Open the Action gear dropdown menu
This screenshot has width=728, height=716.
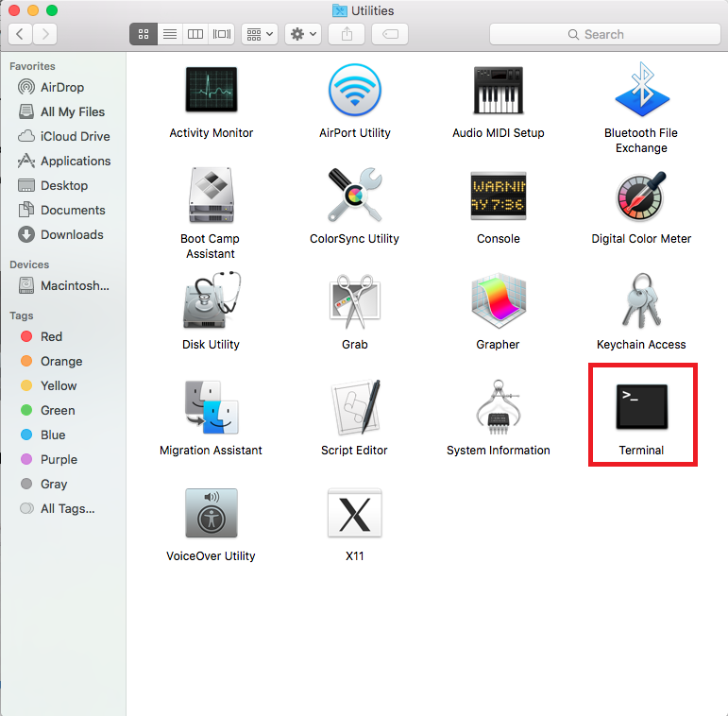[303, 34]
